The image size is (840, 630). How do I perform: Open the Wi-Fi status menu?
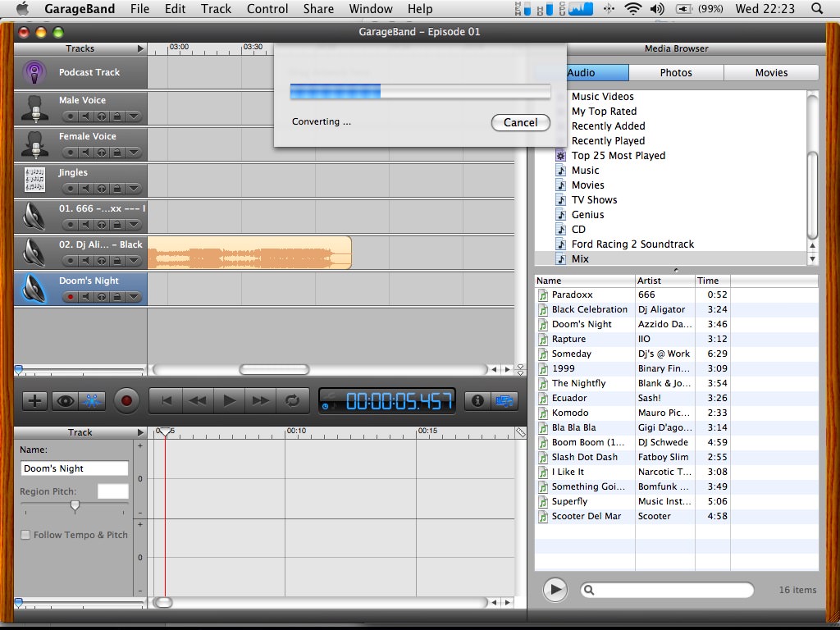(x=633, y=8)
